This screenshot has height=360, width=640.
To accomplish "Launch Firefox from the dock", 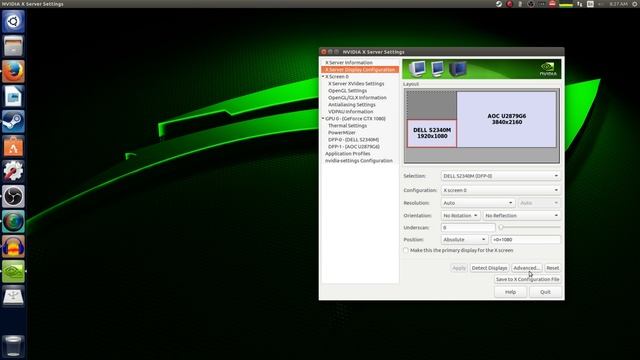I will (x=13, y=71).
